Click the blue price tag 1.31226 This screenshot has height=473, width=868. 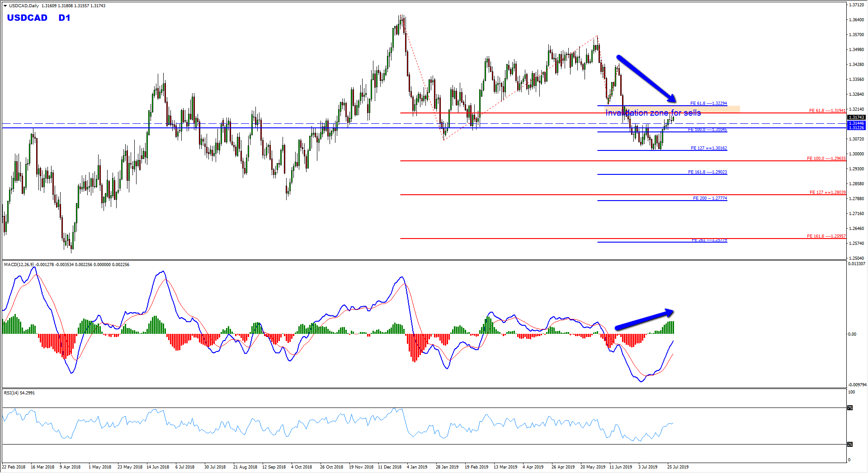[856, 128]
